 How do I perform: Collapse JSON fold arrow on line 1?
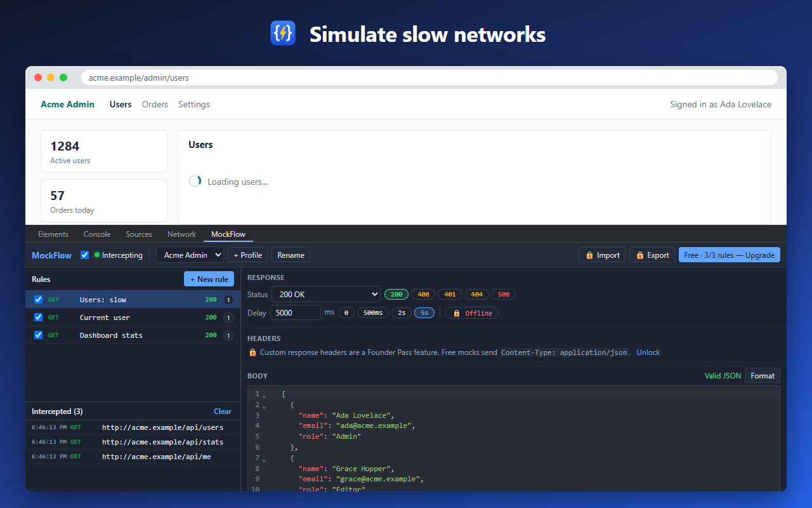tap(264, 397)
